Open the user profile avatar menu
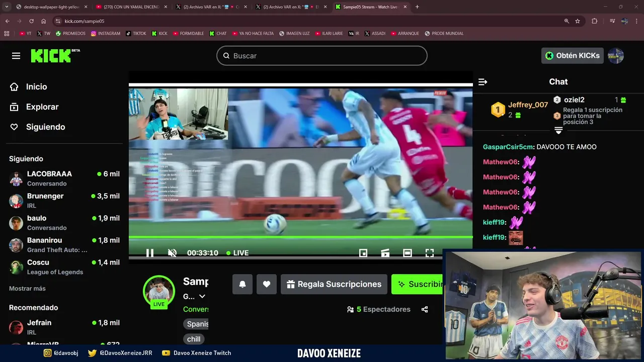Screen dimensions: 644x362 [x=616, y=55]
